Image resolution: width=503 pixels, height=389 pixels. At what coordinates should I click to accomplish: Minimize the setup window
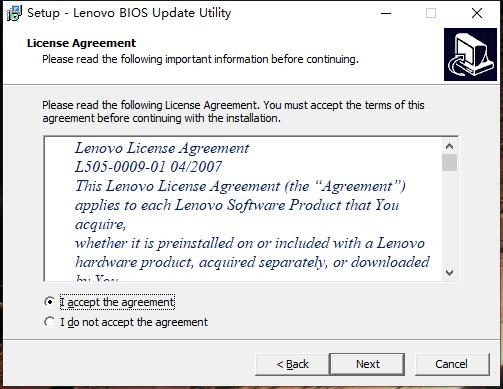(x=386, y=13)
